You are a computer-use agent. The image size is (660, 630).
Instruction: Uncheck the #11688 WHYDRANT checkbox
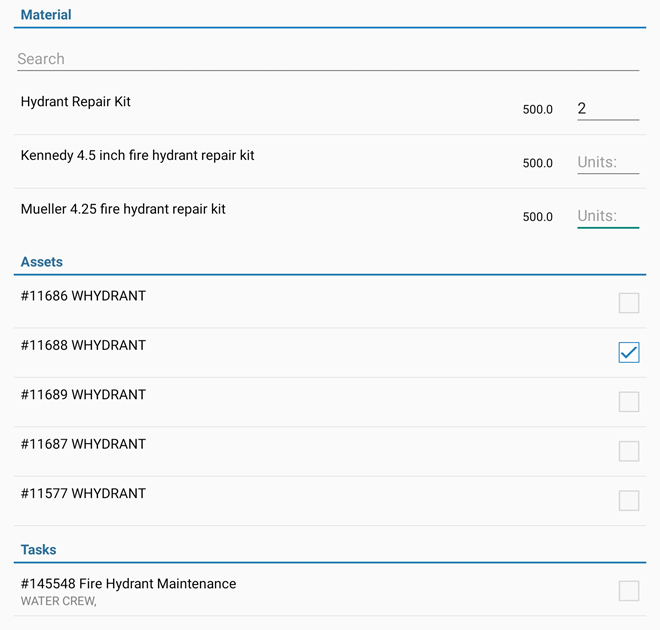[x=628, y=352]
